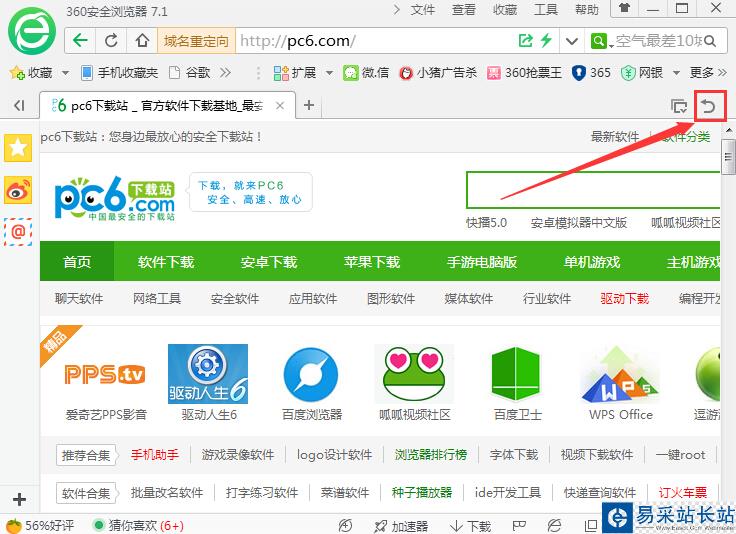Screen dimensions: 736x534
Task: Open the 收藏 menu in menu bar
Action: (505, 9)
